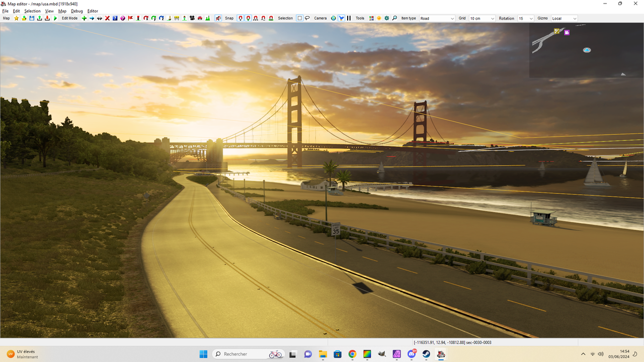Image resolution: width=644 pixels, height=362 pixels.
Task: Toggle the free-fly bird camera mode
Action: tap(341, 18)
